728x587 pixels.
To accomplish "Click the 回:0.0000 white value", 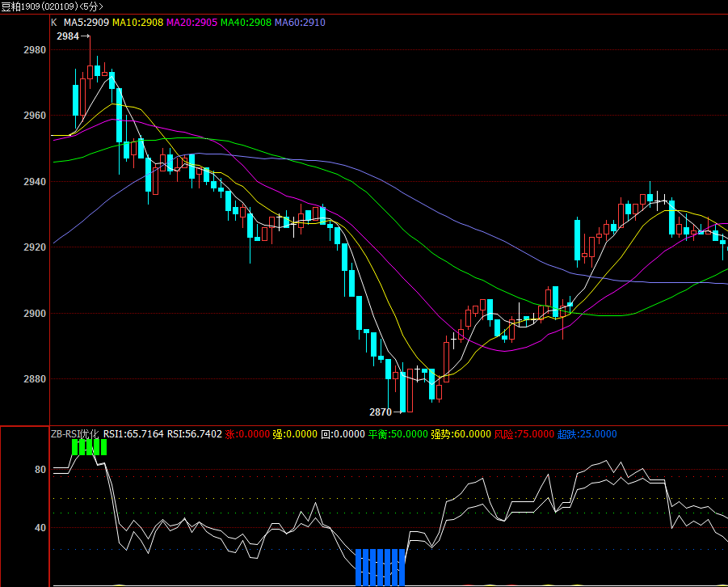I will [343, 433].
